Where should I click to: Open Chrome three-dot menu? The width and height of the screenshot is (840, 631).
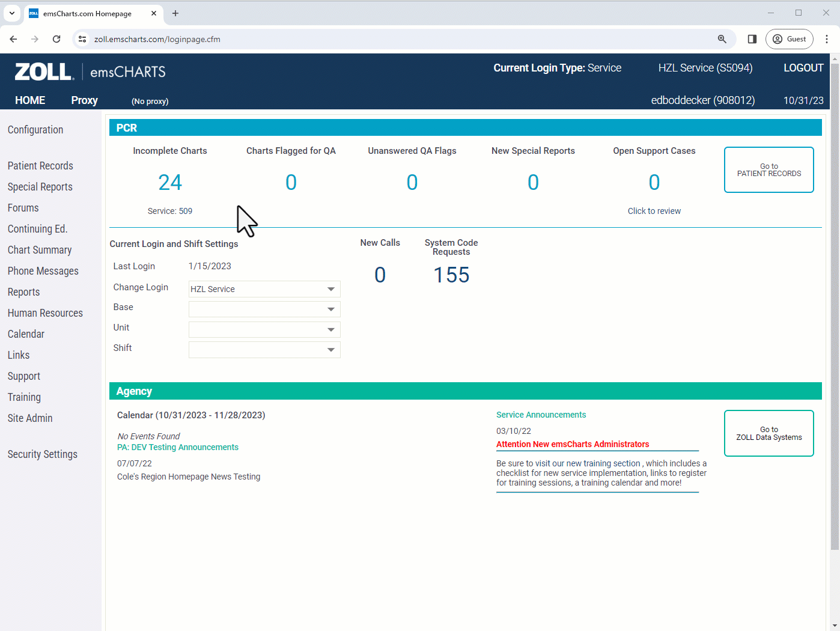click(x=827, y=39)
